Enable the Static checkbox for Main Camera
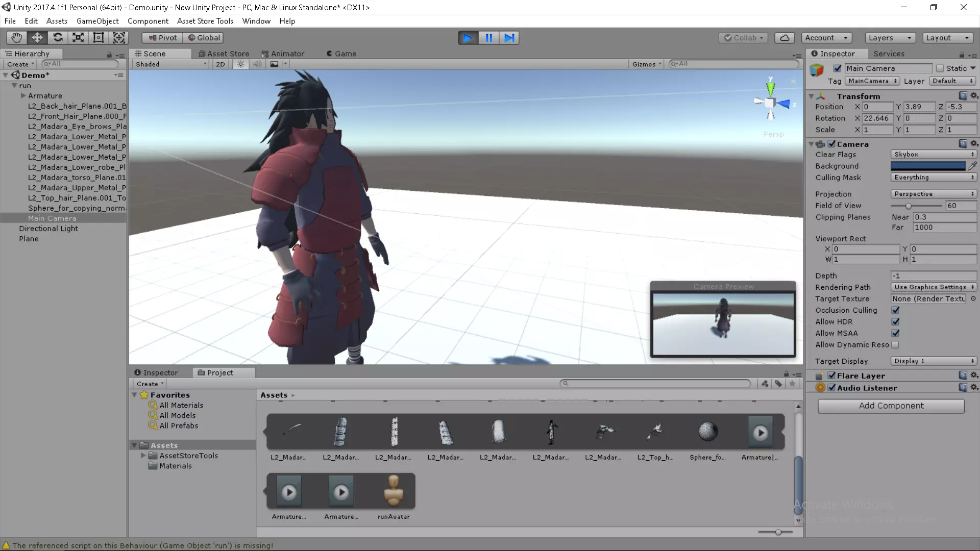The width and height of the screenshot is (980, 551). click(940, 68)
